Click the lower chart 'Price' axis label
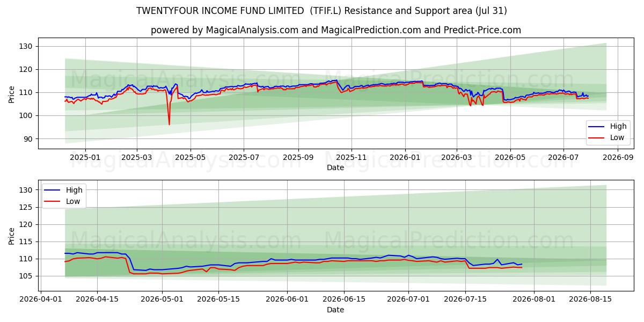Screen dimensions: 644x322 click(x=12, y=236)
